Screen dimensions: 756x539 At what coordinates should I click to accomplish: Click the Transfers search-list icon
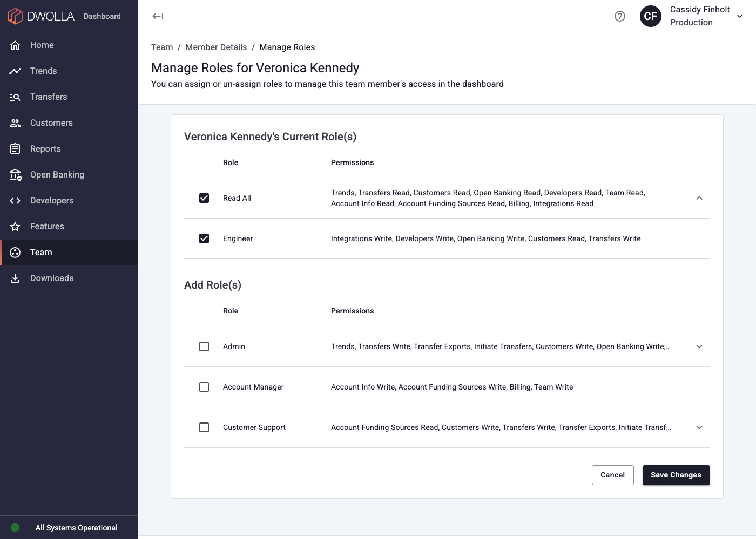coord(15,97)
